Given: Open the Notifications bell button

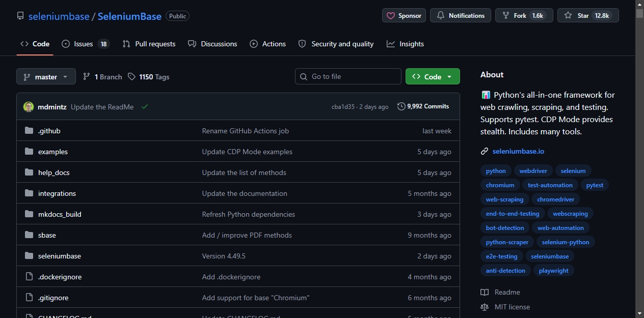Looking at the screenshot, I should coord(461,15).
